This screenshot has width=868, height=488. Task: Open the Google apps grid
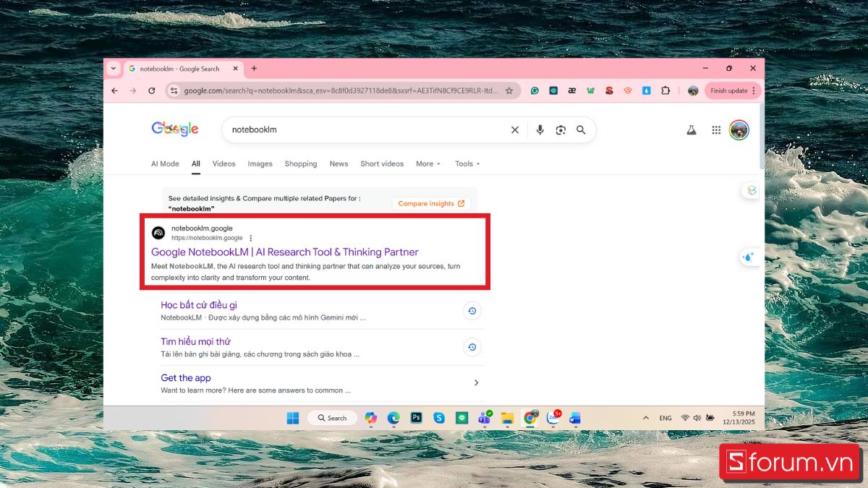click(x=716, y=130)
